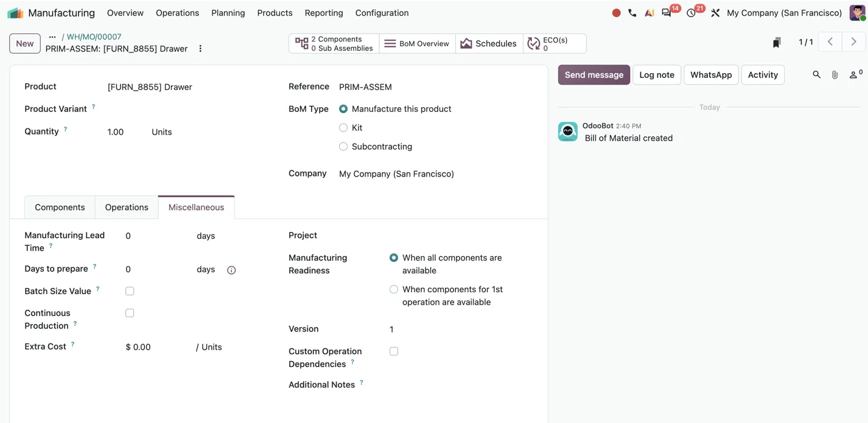Open the Products menu
Image resolution: width=868 pixels, height=423 pixels.
pos(275,13)
